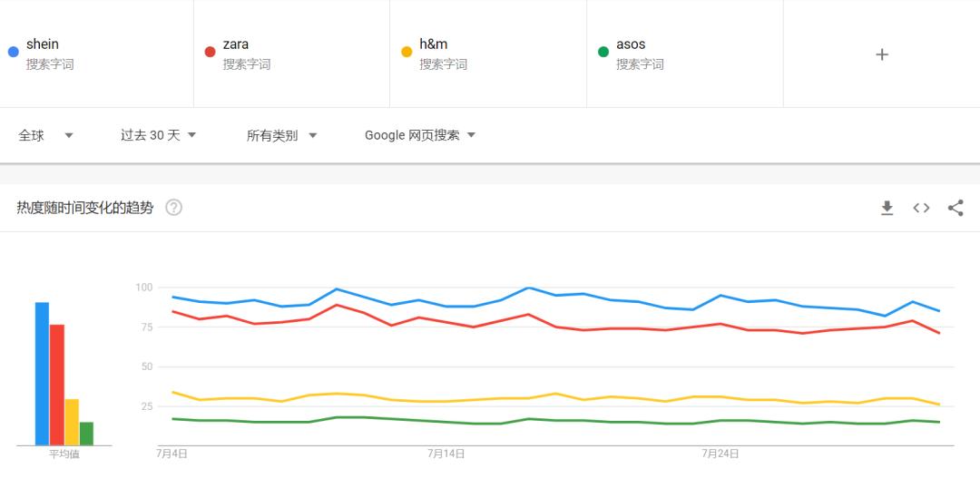Edit the h&m search term
The height and width of the screenshot is (488, 980).
tap(434, 44)
